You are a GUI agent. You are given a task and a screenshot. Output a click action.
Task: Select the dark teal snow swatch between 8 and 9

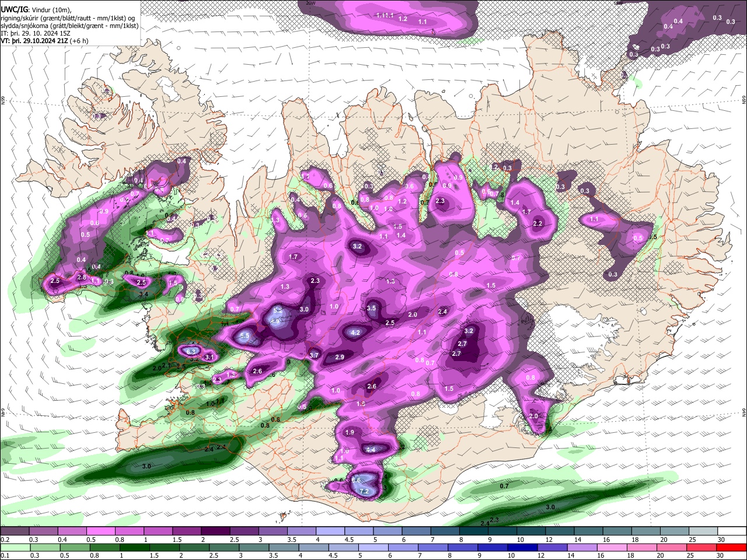(473, 531)
